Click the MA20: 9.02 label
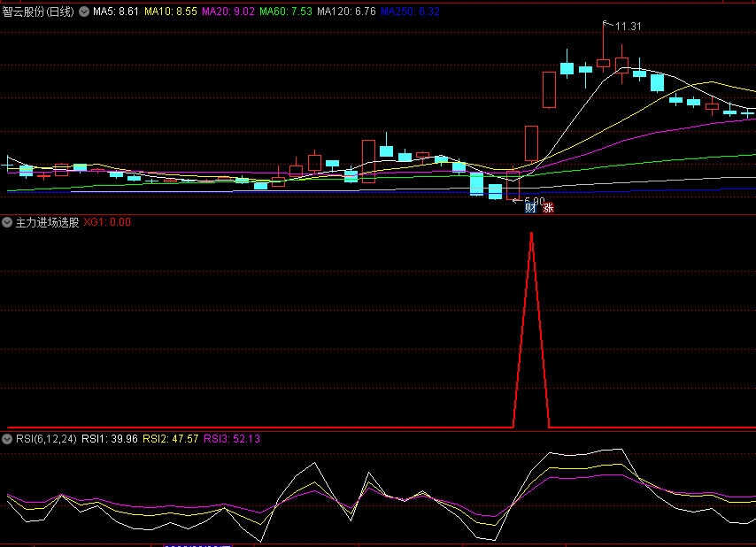 pyautogui.click(x=228, y=12)
